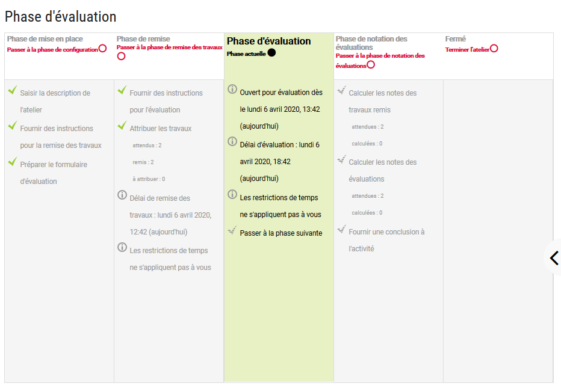Expand the side drawer with the left chevron
561x392 pixels.
coord(554,258)
